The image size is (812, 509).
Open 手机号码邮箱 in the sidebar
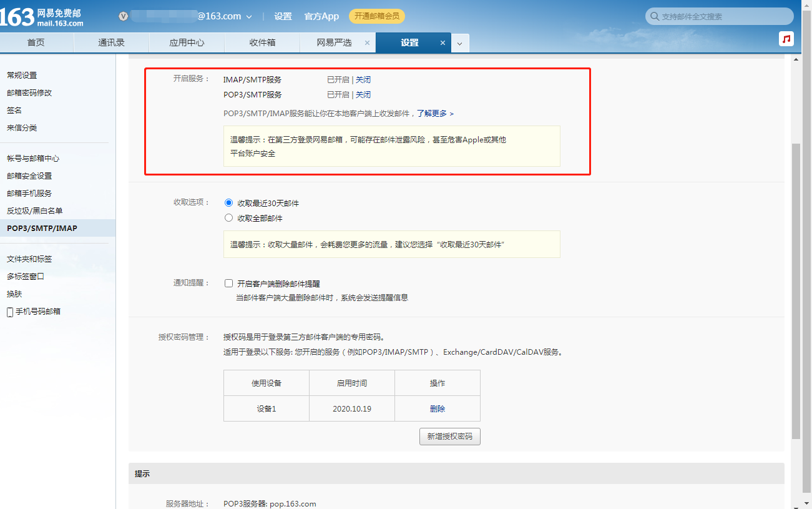click(38, 312)
